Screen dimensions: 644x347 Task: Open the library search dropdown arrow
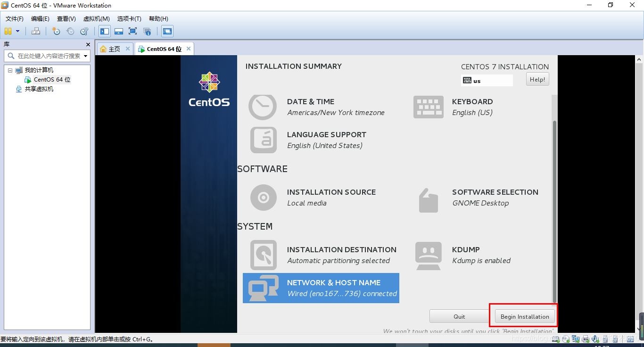tap(86, 56)
